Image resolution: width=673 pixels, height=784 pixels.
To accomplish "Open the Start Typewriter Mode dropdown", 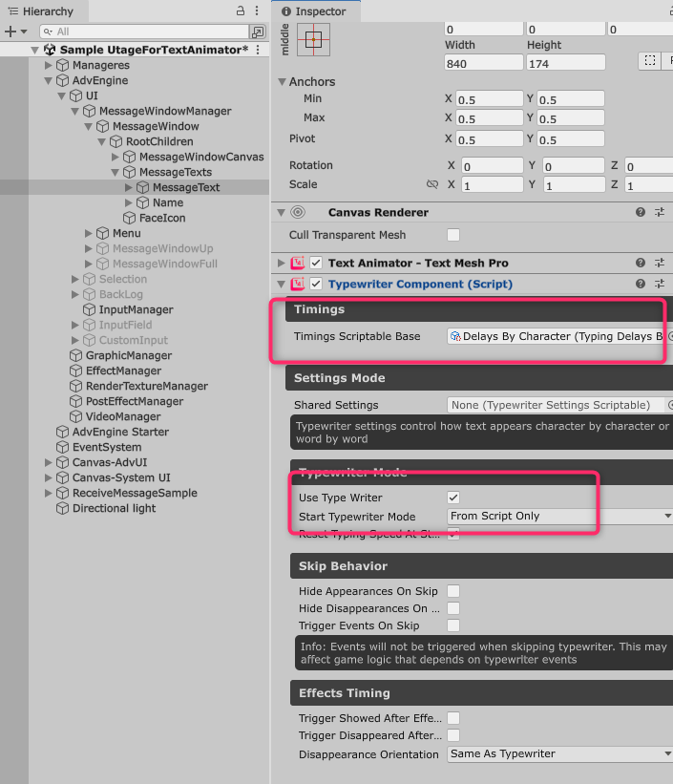I will [560, 517].
